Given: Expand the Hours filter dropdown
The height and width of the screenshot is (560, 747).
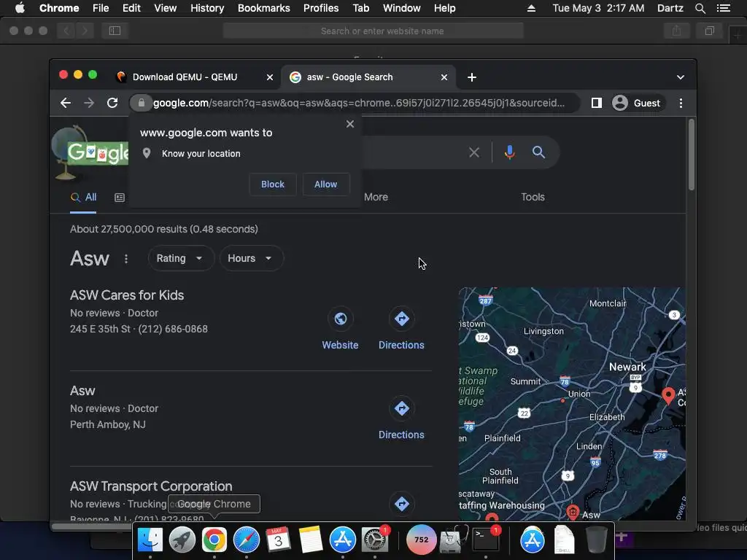Looking at the screenshot, I should click(x=251, y=258).
